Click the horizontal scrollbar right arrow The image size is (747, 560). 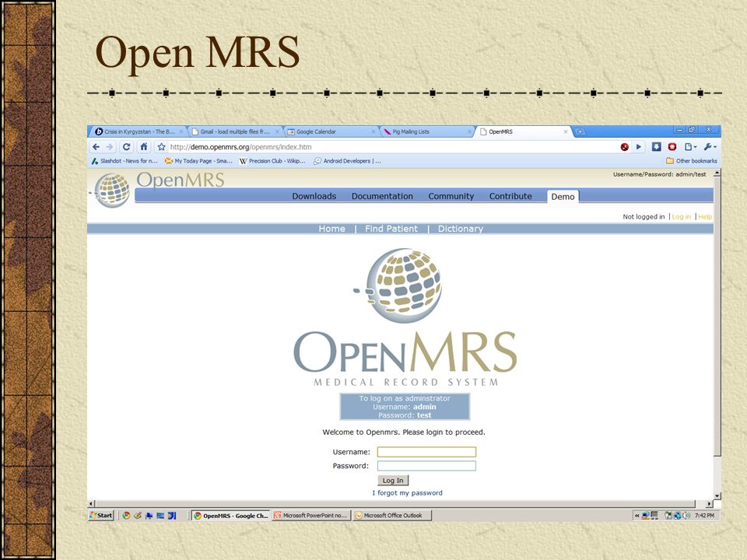point(710,503)
